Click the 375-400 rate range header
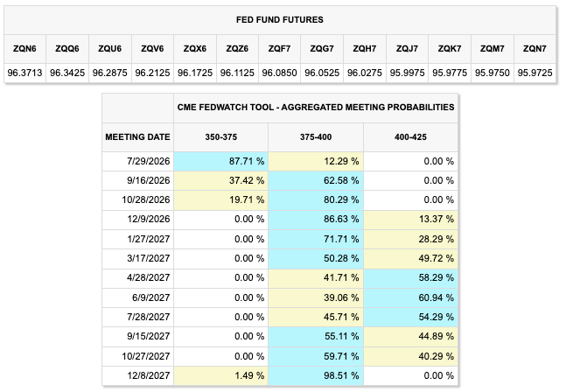566x392 pixels. point(316,137)
